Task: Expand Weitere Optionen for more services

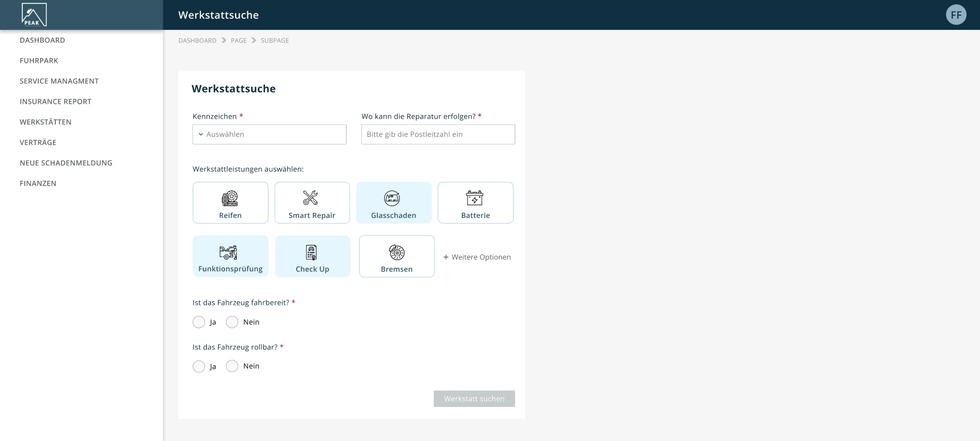Action: (477, 257)
